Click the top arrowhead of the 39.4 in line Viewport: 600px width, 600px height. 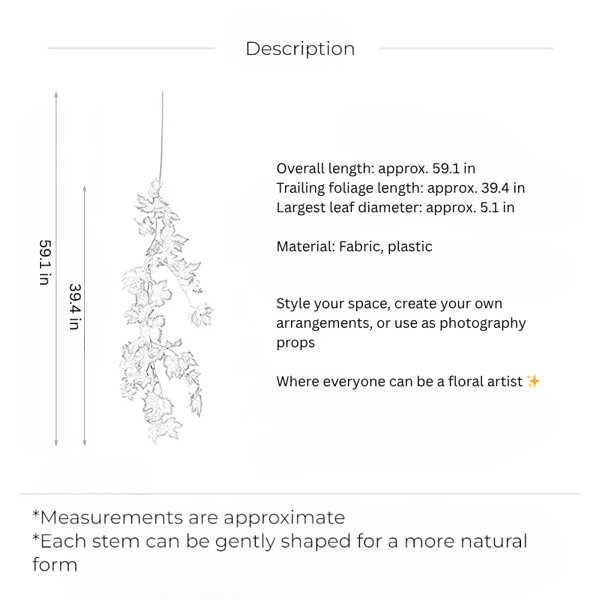85,188
